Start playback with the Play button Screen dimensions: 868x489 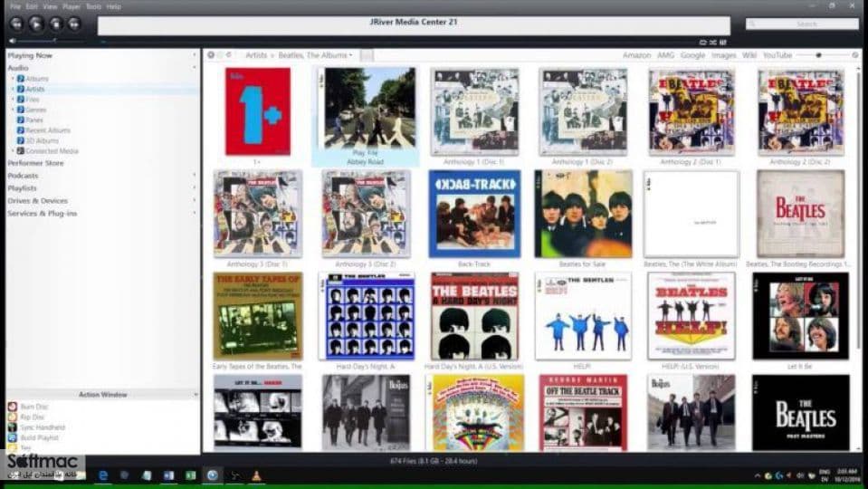(x=36, y=24)
